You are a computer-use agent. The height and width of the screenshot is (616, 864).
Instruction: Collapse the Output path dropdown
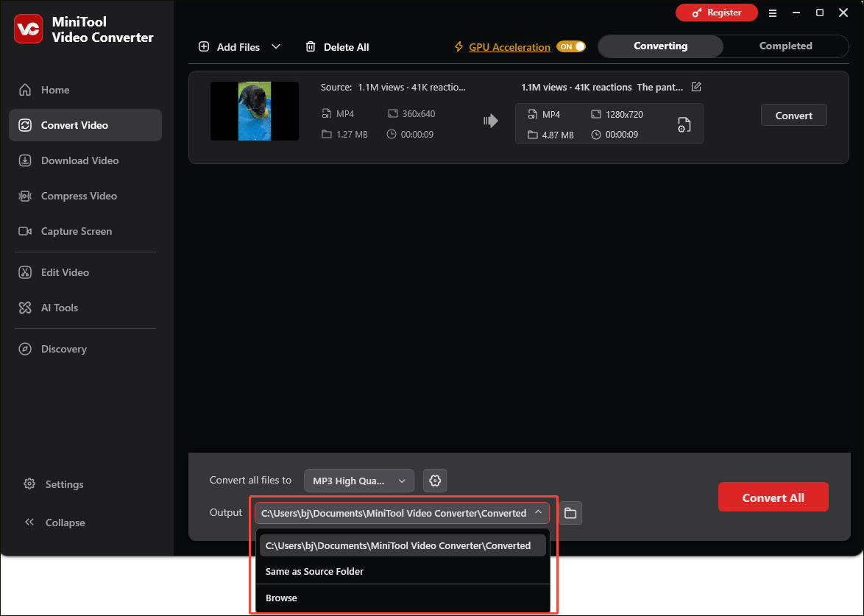click(x=539, y=512)
